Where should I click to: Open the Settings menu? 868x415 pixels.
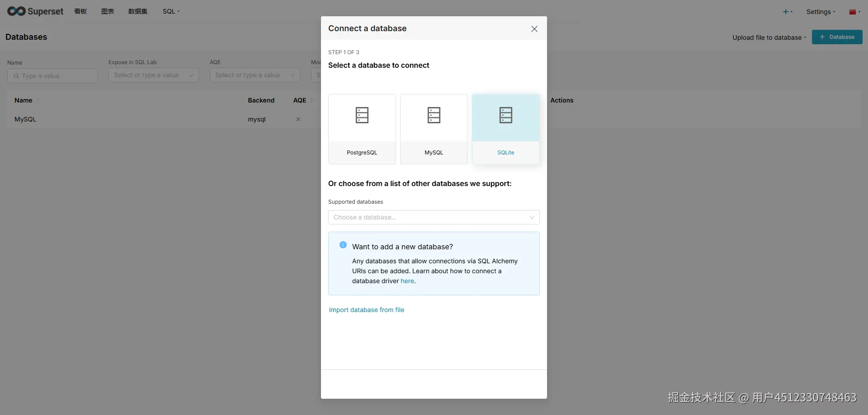coord(820,12)
